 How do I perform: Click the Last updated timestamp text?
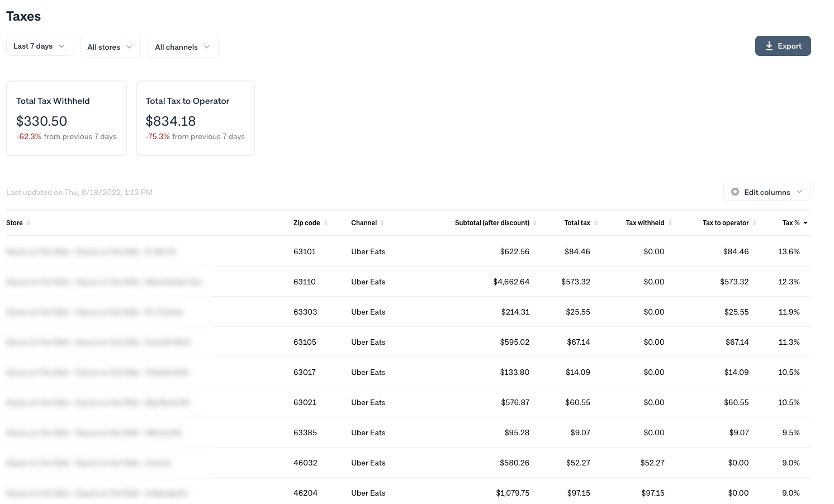tap(79, 192)
